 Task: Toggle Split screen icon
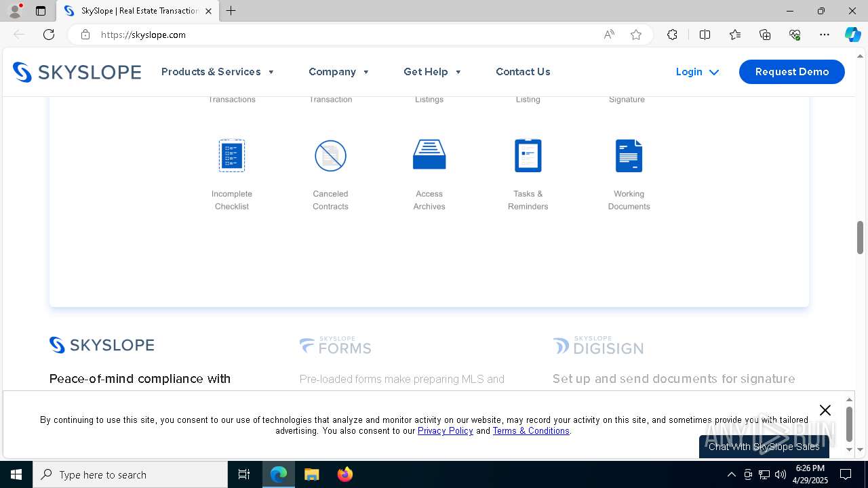(x=705, y=35)
